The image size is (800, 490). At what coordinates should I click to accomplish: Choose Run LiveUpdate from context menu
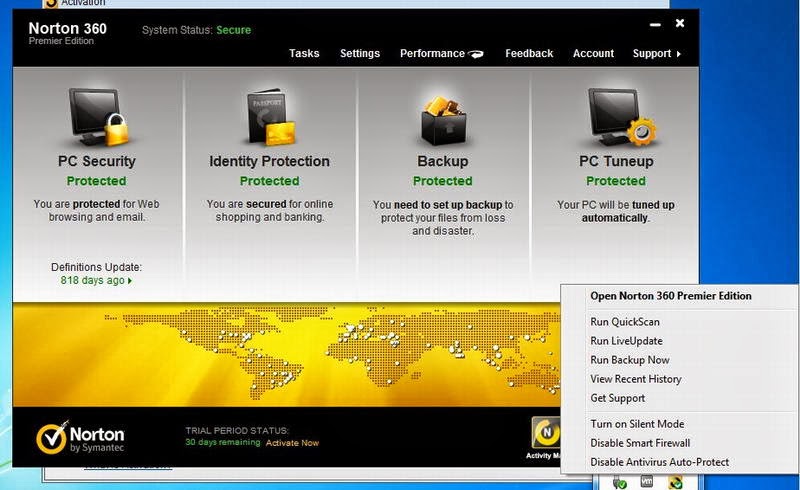click(626, 341)
